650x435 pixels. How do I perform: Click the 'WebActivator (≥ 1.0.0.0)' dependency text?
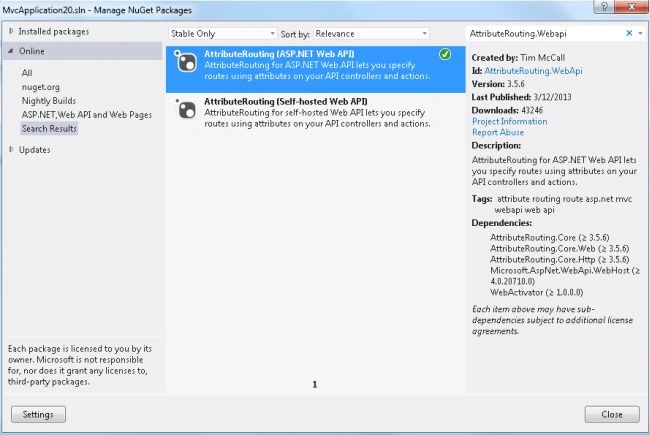536,292
